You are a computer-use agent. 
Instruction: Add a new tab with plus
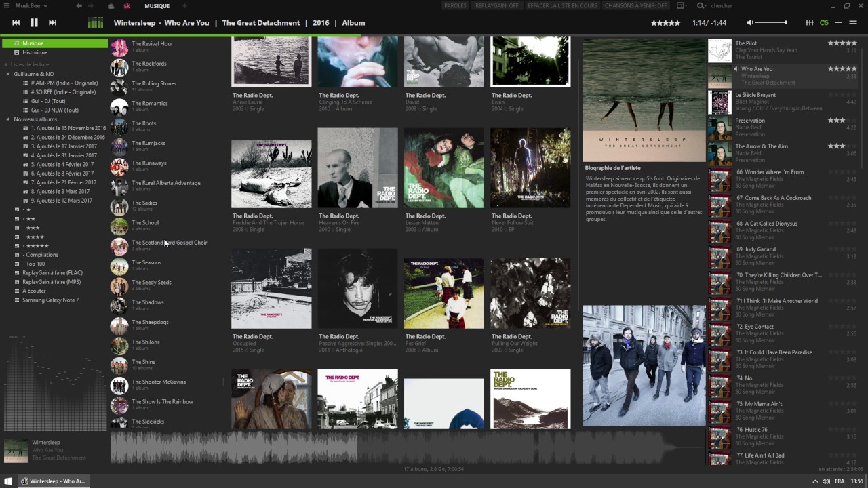tap(184, 6)
